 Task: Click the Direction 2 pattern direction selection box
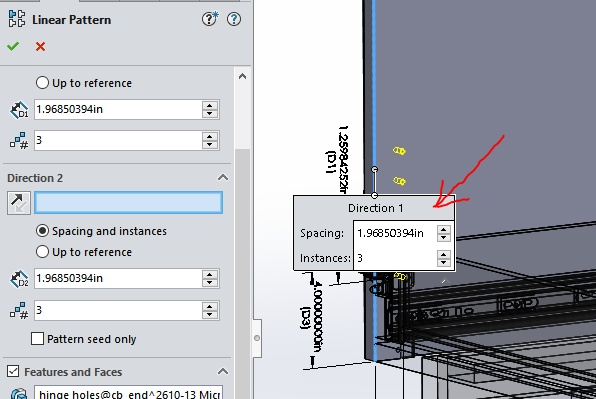pyautogui.click(x=128, y=203)
